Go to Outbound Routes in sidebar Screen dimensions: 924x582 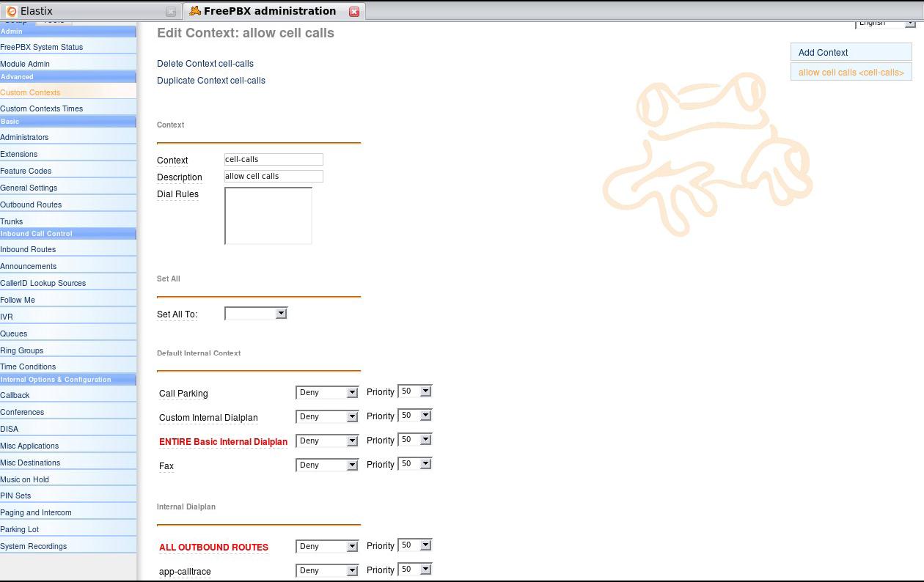coord(31,205)
